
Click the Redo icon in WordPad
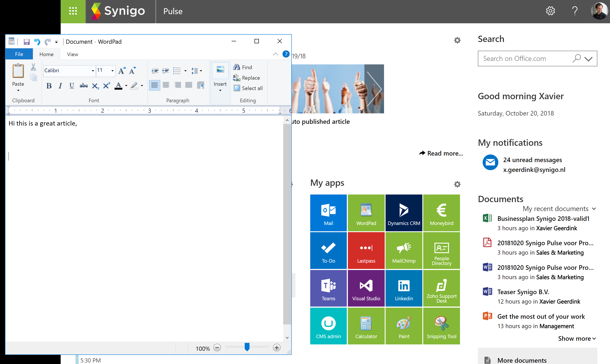tap(47, 42)
